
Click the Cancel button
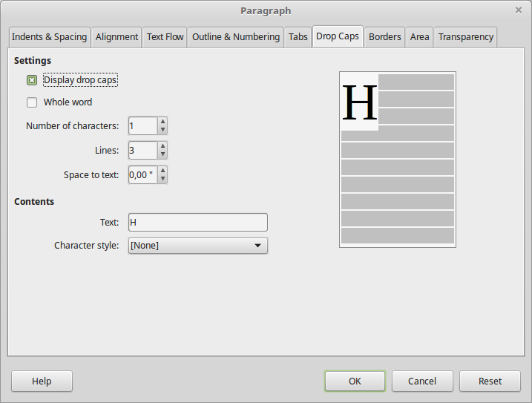(422, 381)
